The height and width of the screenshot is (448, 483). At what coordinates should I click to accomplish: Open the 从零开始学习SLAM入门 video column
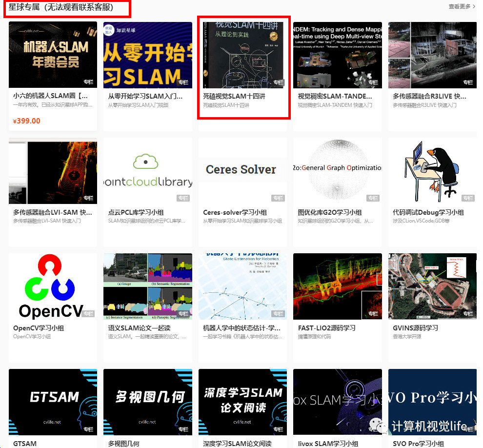147,68
